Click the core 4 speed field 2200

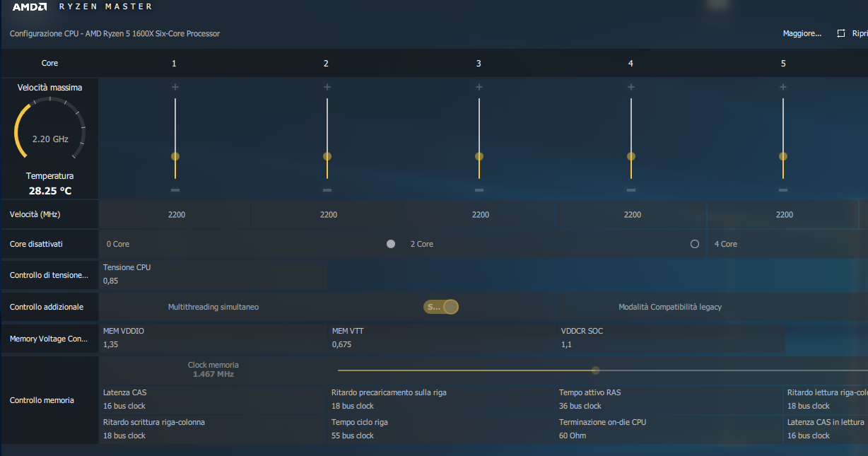[632, 214]
